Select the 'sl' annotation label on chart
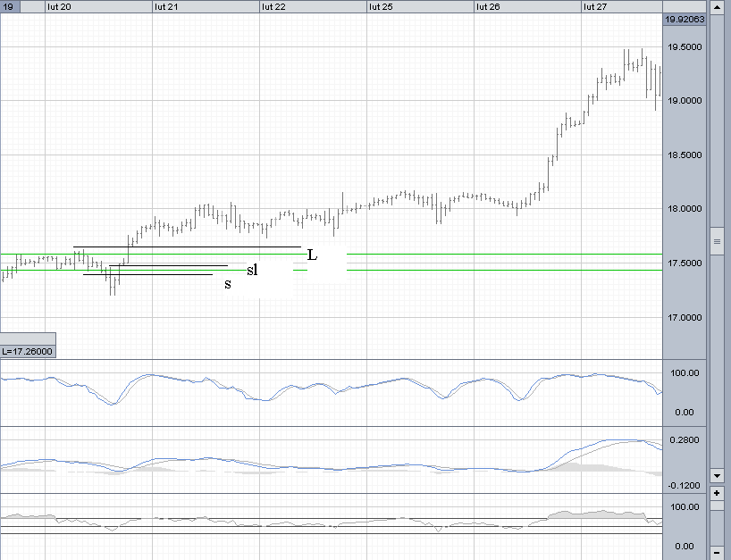Viewport: 731px width, 560px height. click(x=252, y=269)
